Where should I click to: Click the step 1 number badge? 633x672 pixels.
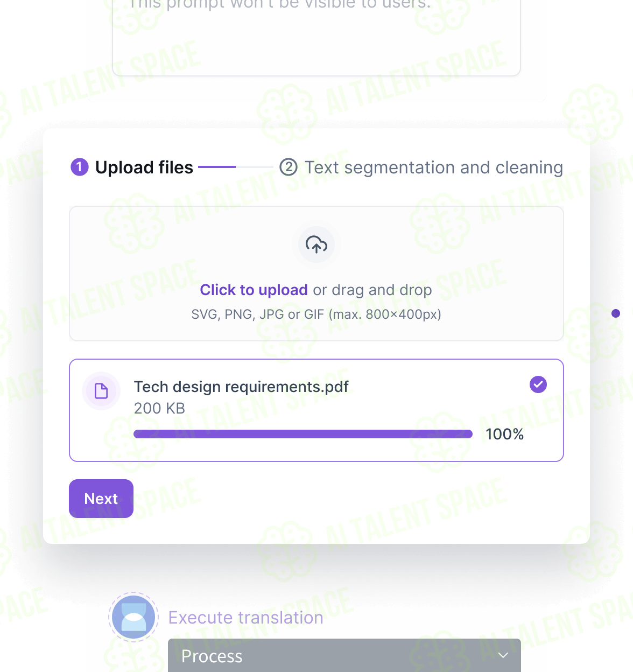80,167
